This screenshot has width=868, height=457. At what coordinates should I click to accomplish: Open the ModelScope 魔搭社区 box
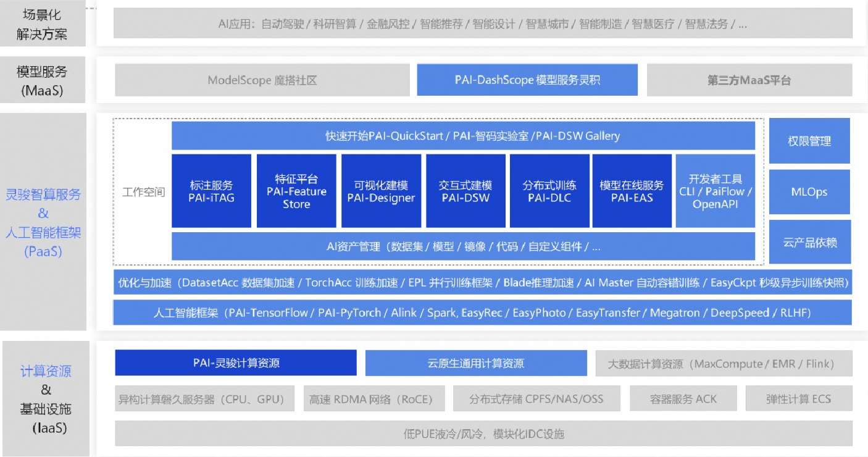point(262,80)
